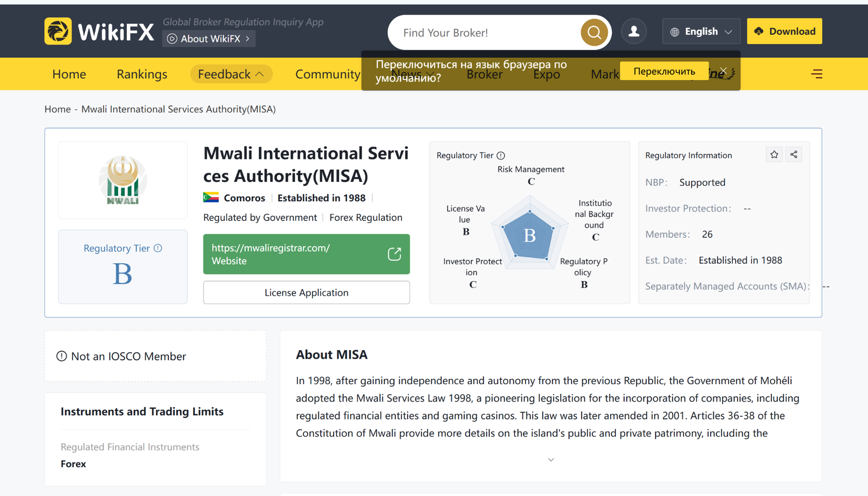Viewport: 868px width, 496px height.
Task: Open the English language dropdown
Action: [701, 31]
